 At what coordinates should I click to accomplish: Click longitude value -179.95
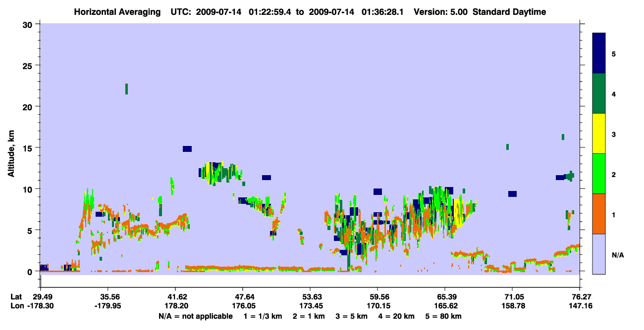[x=108, y=306]
